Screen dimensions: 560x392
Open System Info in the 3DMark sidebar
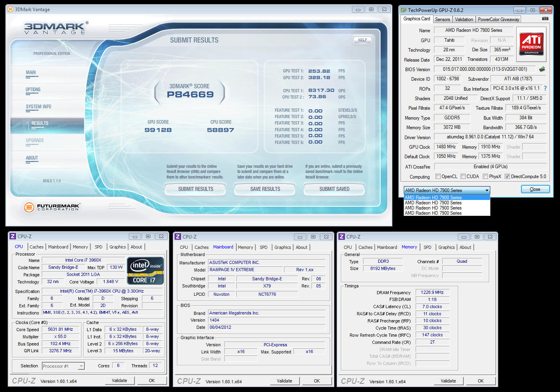tap(39, 107)
